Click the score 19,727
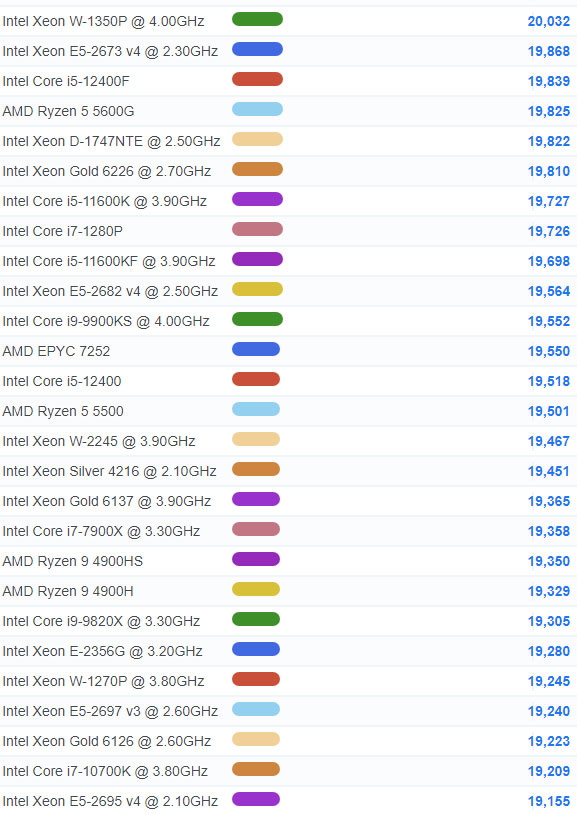The image size is (577, 814). point(549,201)
